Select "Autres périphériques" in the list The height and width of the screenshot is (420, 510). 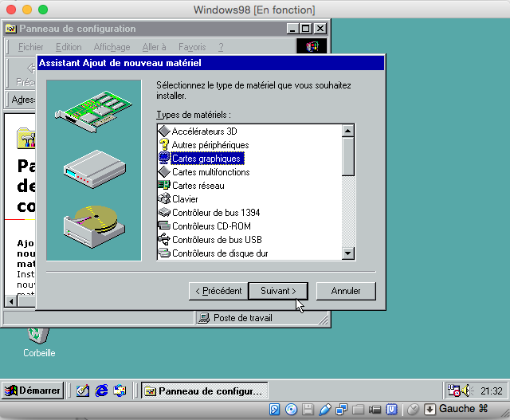(x=210, y=145)
